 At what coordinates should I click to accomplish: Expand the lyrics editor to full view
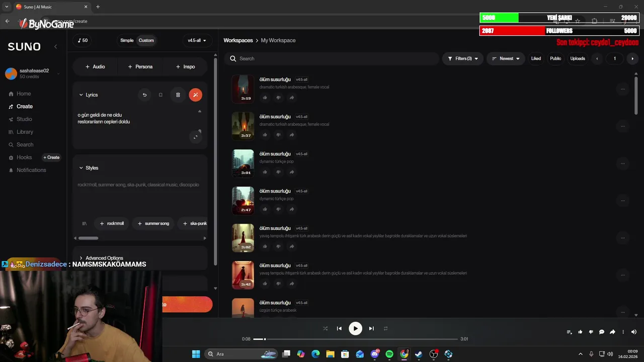click(196, 137)
